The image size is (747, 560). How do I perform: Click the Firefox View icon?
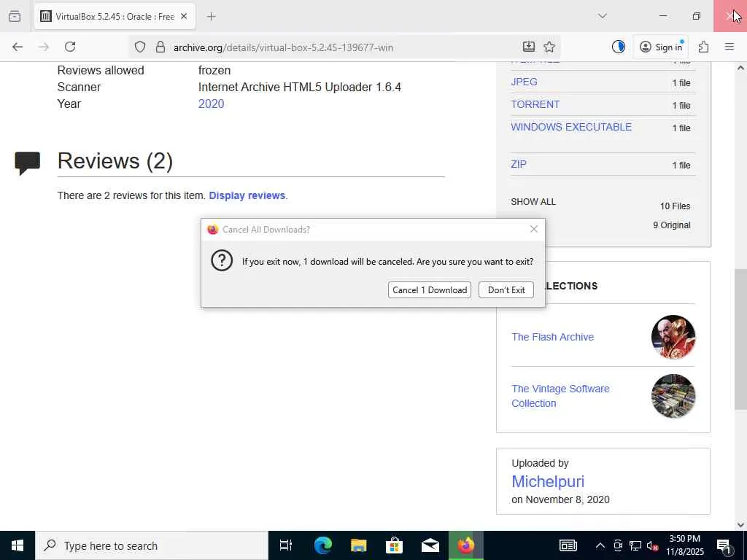click(x=15, y=16)
